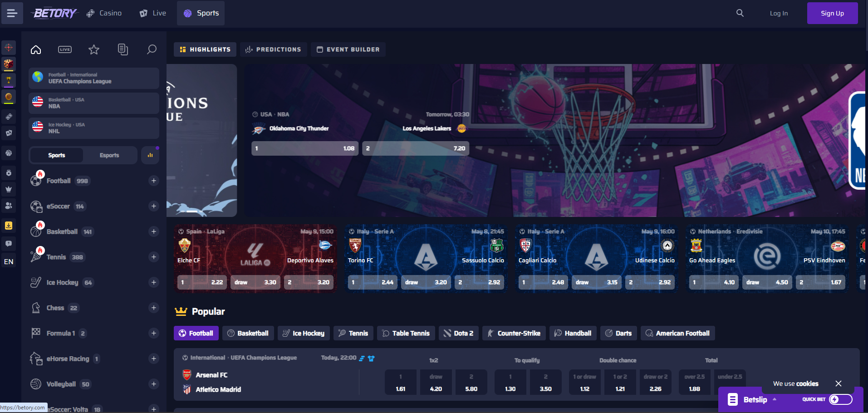Click the Sign Up button

click(833, 13)
